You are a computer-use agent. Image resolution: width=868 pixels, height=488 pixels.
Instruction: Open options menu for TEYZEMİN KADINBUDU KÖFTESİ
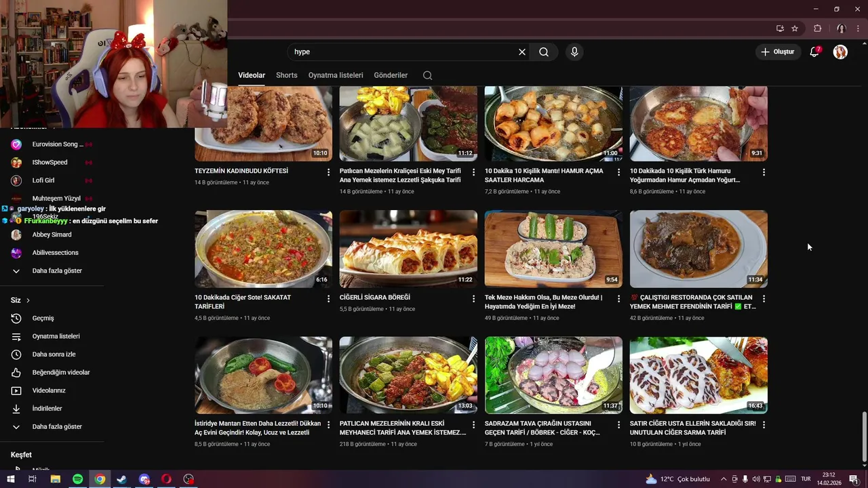(328, 172)
